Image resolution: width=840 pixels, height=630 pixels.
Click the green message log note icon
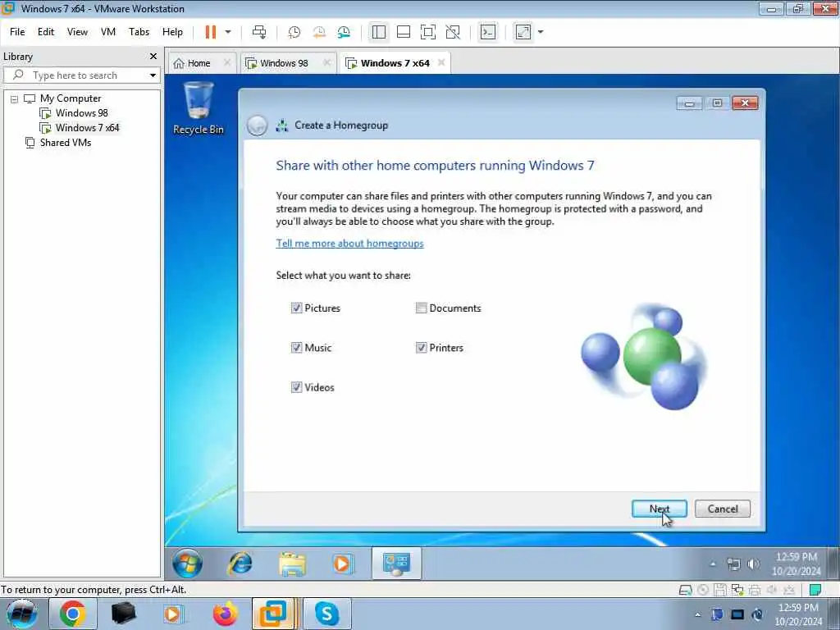tap(815, 591)
